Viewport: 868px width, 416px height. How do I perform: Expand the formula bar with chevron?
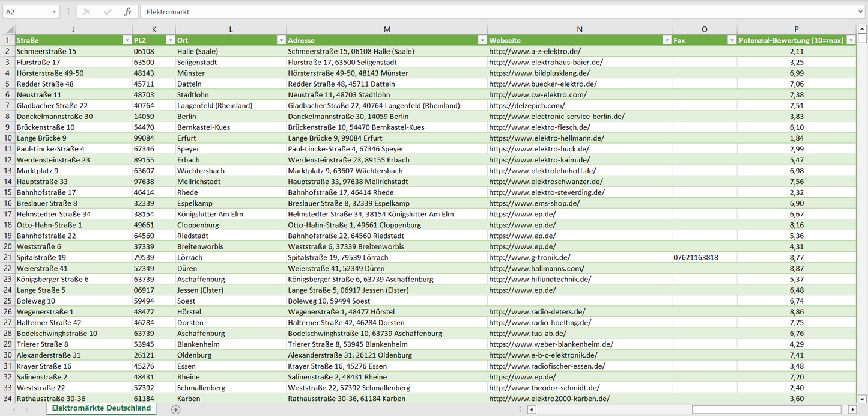[x=861, y=12]
